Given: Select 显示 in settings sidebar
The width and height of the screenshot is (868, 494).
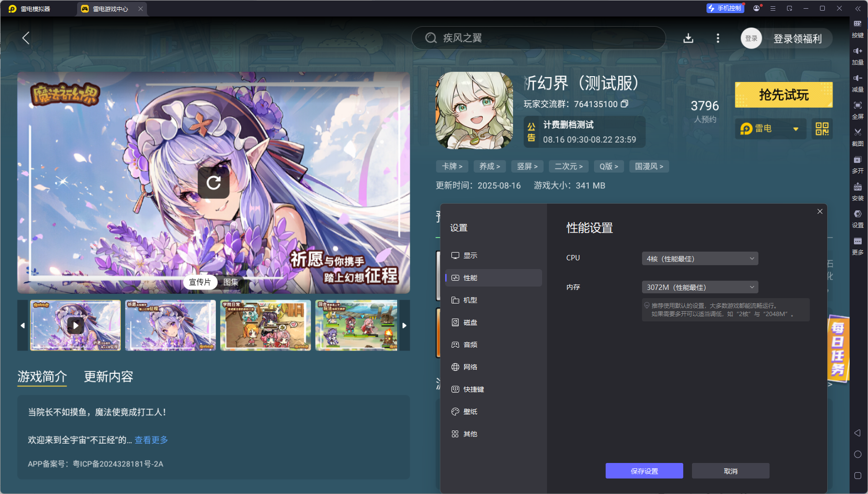Looking at the screenshot, I should [x=493, y=255].
